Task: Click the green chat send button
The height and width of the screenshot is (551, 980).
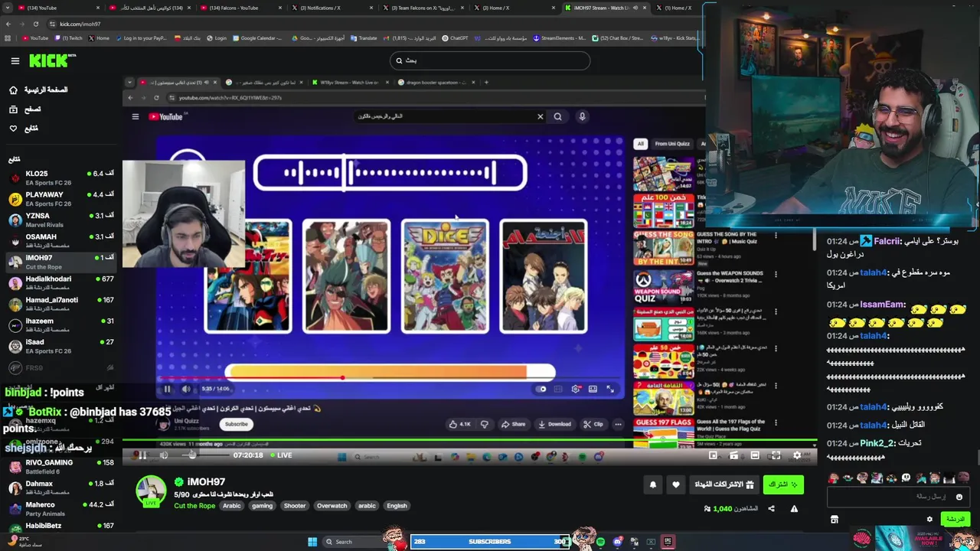Action: [x=955, y=519]
